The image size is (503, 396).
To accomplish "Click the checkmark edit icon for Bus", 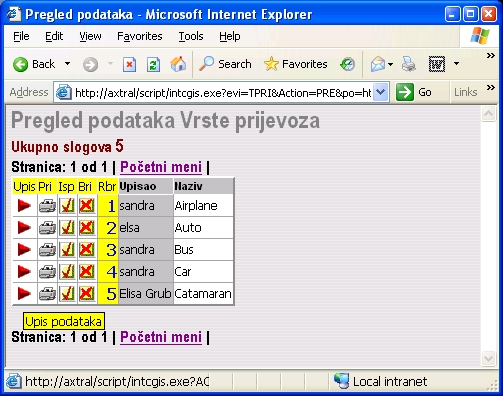I will 67,250.
